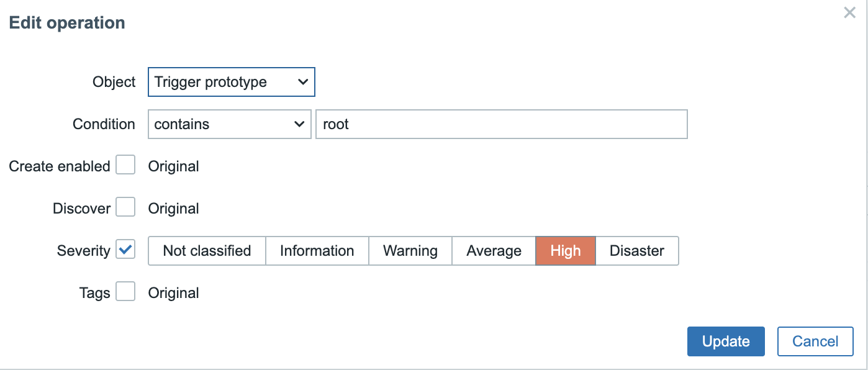Pick the Average severity option
The height and width of the screenshot is (370, 868).
pos(494,251)
